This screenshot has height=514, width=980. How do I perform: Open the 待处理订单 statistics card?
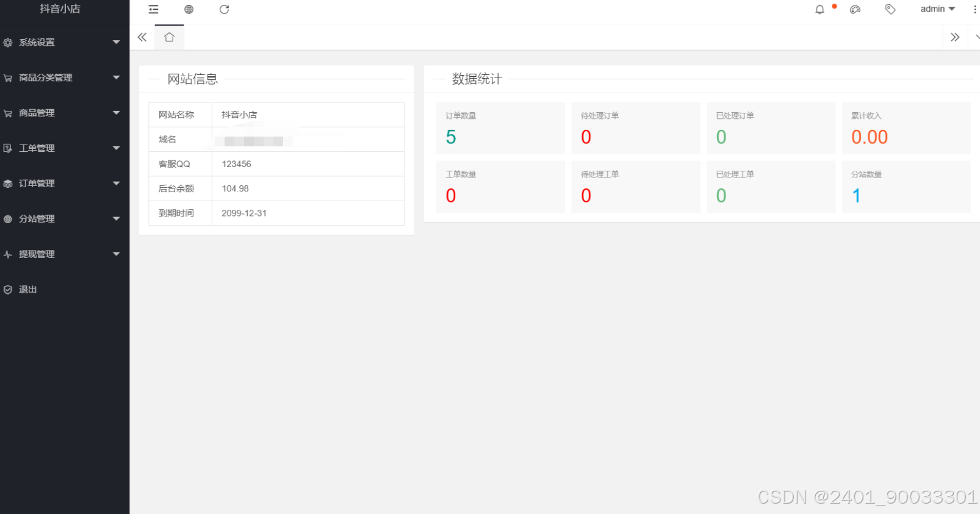tap(636, 128)
